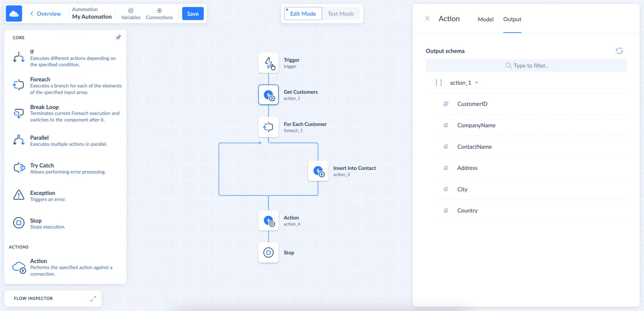The width and height of the screenshot is (644, 311).
Task: Click the action_1 schema root label
Action: pyautogui.click(x=461, y=83)
